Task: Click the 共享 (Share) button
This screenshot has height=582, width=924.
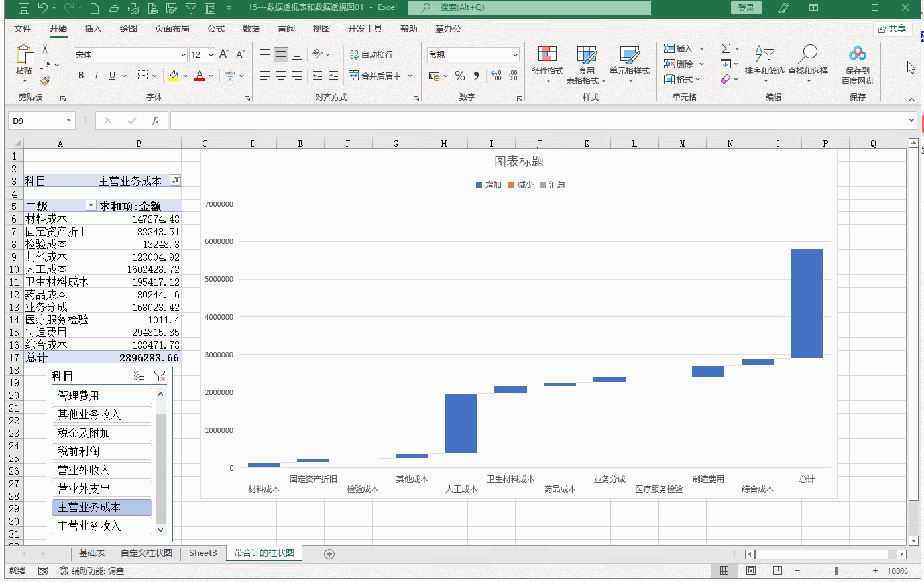Action: click(892, 29)
